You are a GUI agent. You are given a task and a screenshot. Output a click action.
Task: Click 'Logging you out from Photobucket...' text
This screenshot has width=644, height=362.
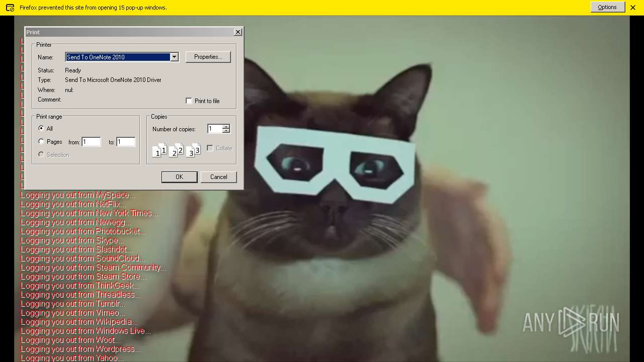(83, 231)
